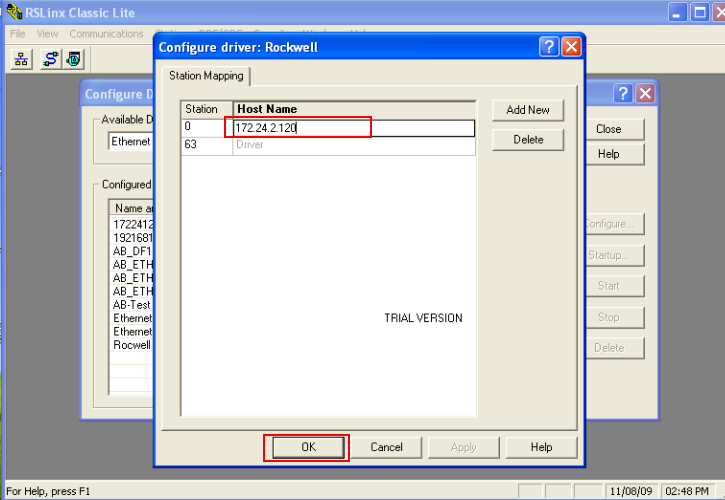Click the 11/08/09 date in status bar
Image resolution: width=725 pixels, height=500 pixels.
(x=631, y=491)
